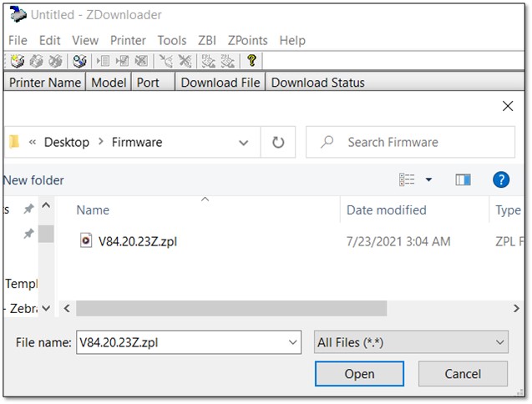Image resolution: width=532 pixels, height=404 pixels.
Task: Click the grayed ZPL toolbar icon
Action: pyautogui.click(x=228, y=61)
